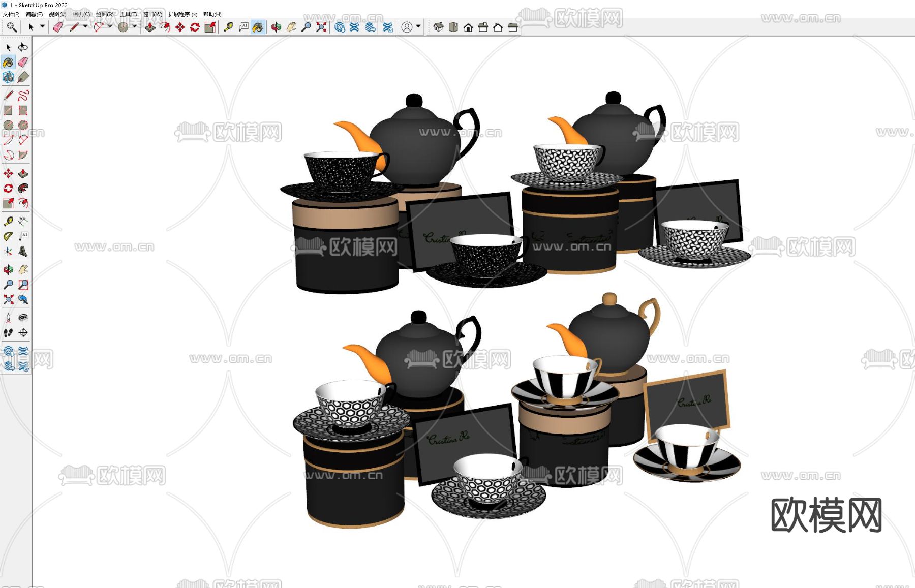Open Extension Warehouse from the top toolbar
This screenshot has height=588, width=915.
click(x=354, y=27)
